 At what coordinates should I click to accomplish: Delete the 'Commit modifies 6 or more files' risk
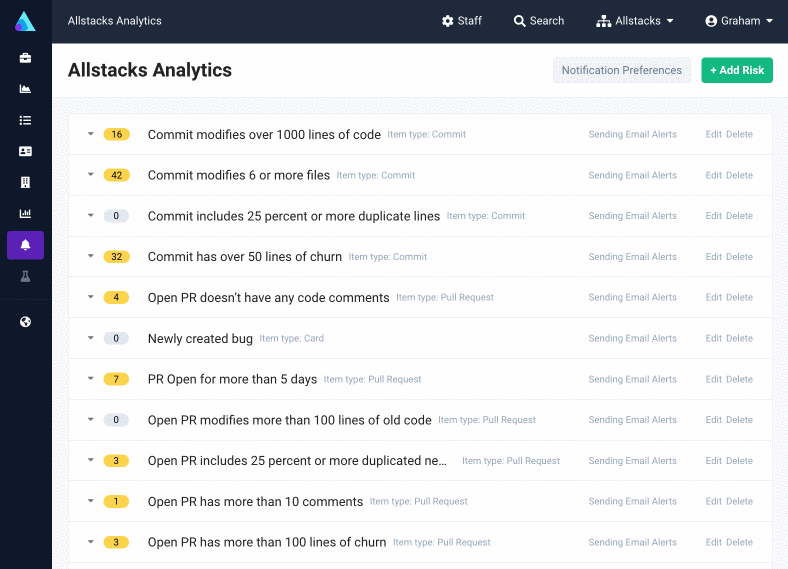click(x=739, y=175)
